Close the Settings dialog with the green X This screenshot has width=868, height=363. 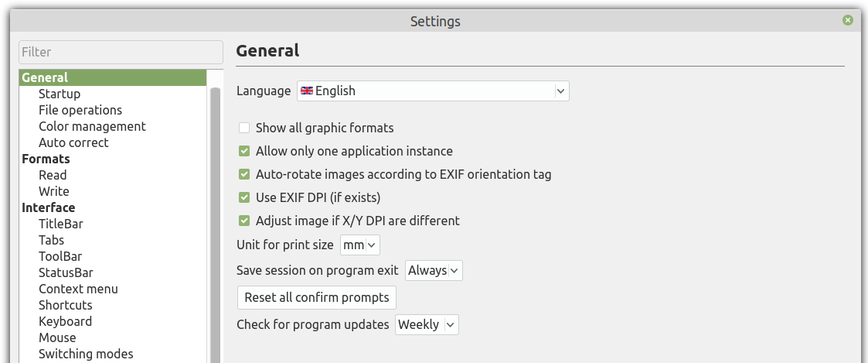point(848,20)
